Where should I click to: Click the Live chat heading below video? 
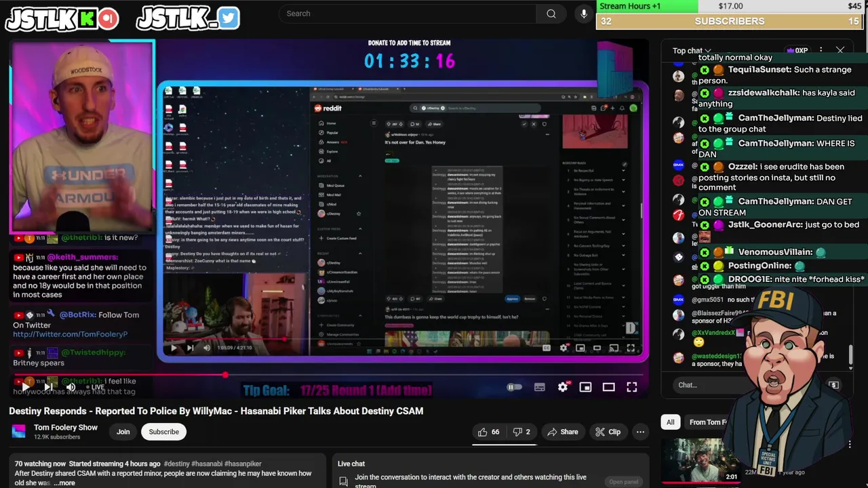(x=351, y=464)
